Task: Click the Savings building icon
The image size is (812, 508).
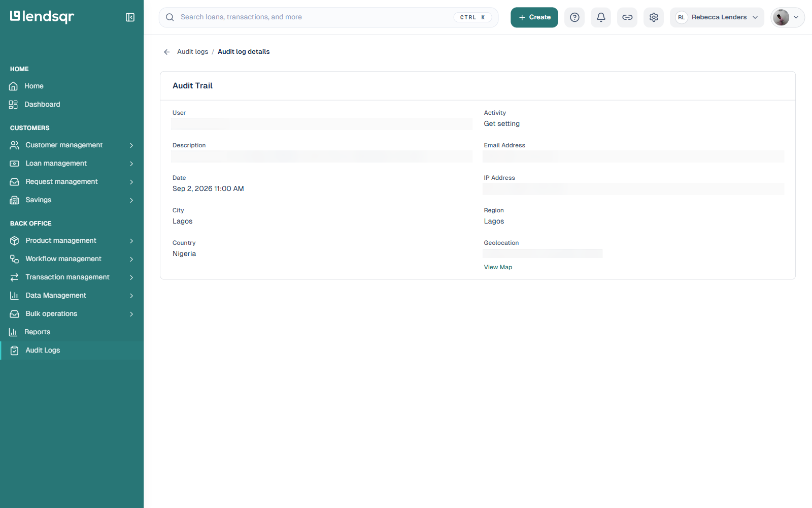Action: pyautogui.click(x=15, y=200)
